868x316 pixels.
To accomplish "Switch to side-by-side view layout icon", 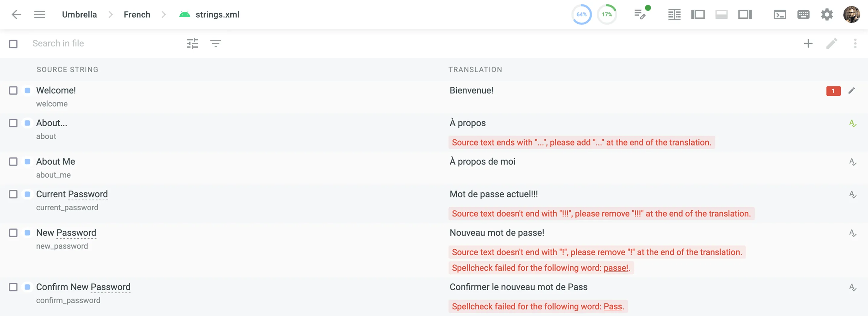I will pos(674,14).
